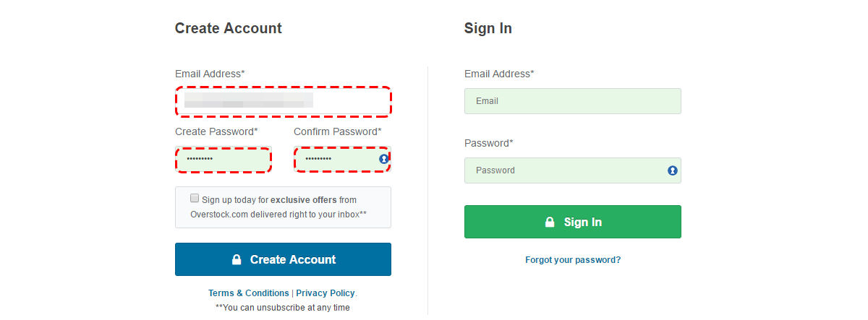Click the Email Address label under Sign In
Viewport: 868px width, 320px height.
pyautogui.click(x=499, y=74)
